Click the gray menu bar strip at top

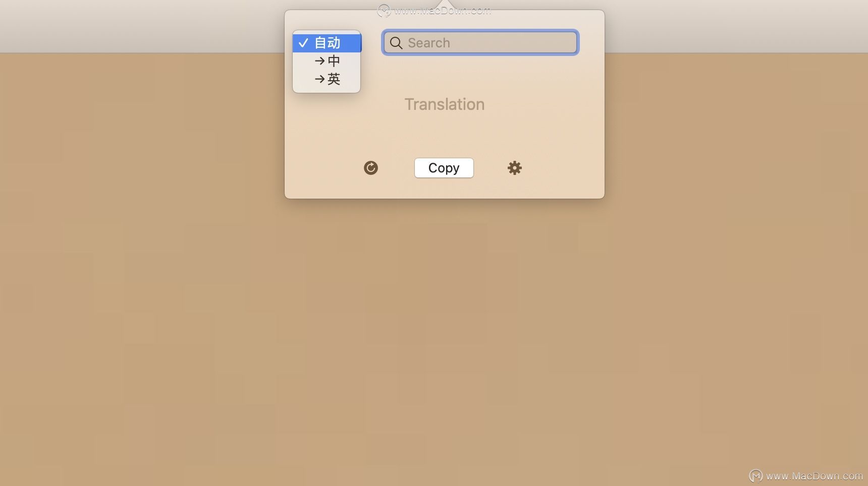[141, 25]
